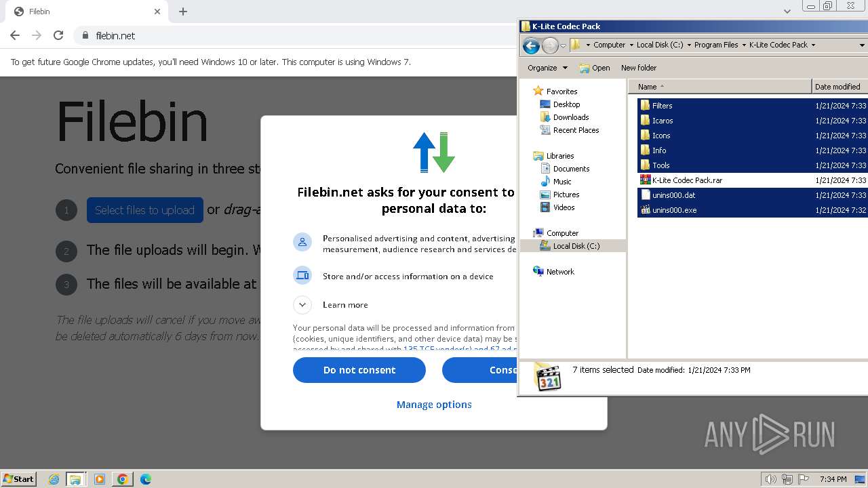Sort by Date modified column header

click(x=840, y=87)
